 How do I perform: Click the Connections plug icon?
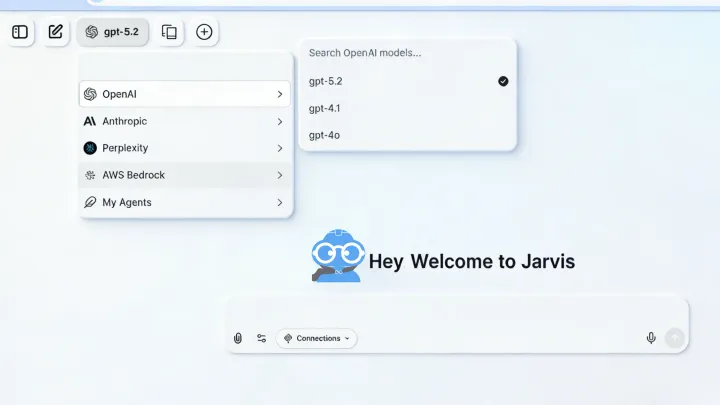tap(288, 338)
